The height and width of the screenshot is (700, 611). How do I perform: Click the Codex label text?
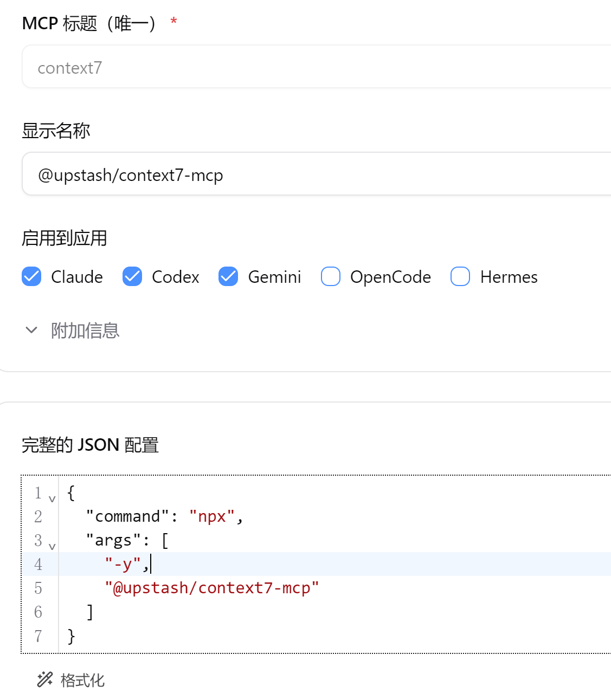[x=176, y=277]
